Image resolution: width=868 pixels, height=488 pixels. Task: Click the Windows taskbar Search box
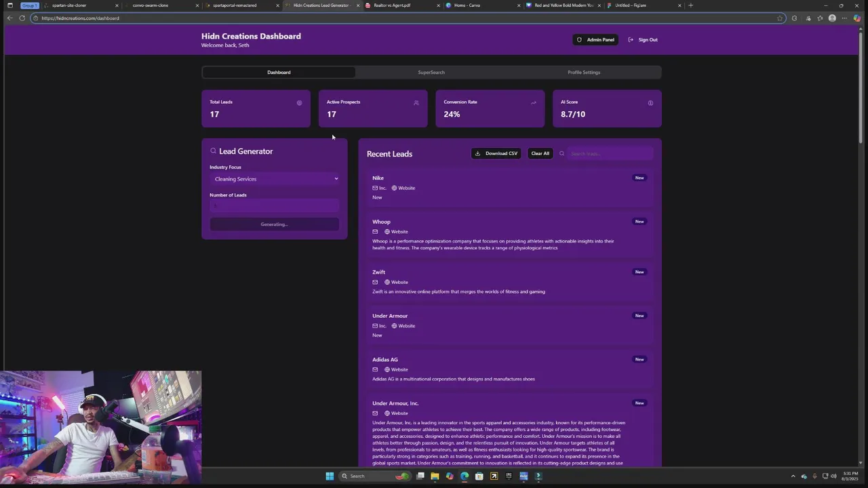click(x=375, y=476)
